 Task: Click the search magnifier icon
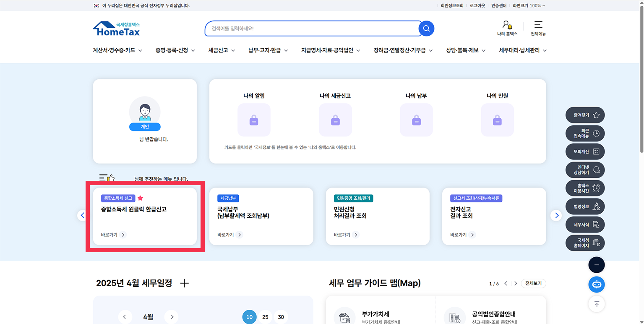click(x=426, y=28)
